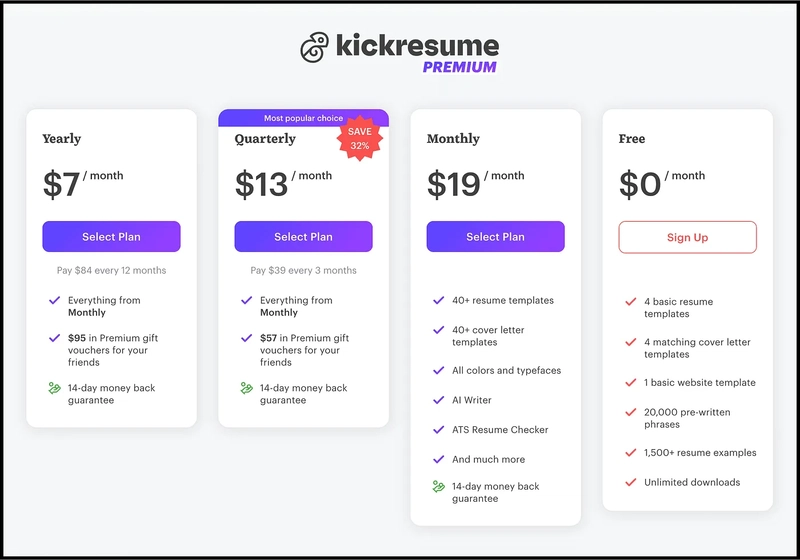800x560 pixels.
Task: Click the 1,500+ resume examples feature
Action: (700, 453)
